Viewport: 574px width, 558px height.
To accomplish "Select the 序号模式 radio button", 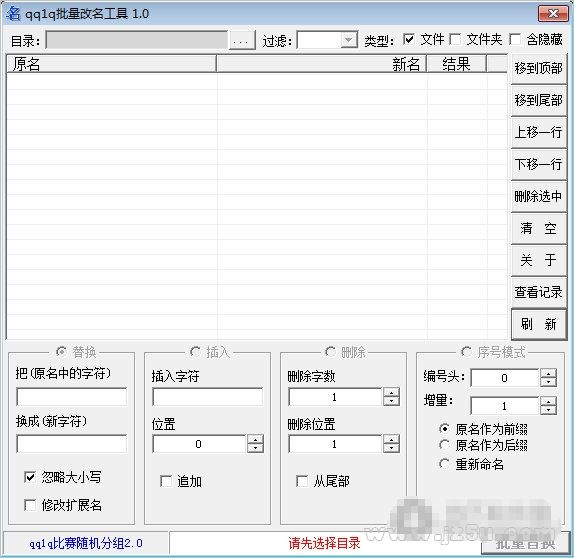I will click(466, 352).
